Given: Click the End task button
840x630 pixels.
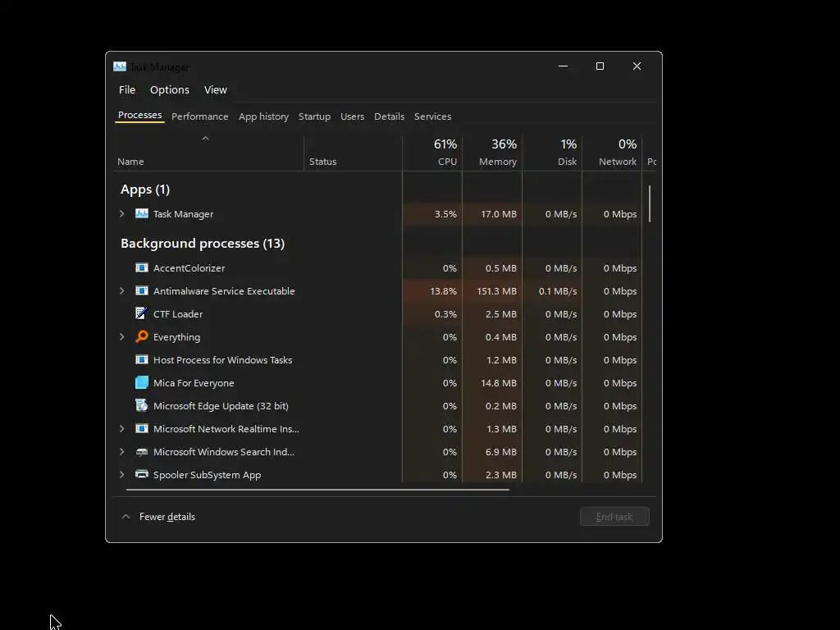Looking at the screenshot, I should (x=614, y=517).
